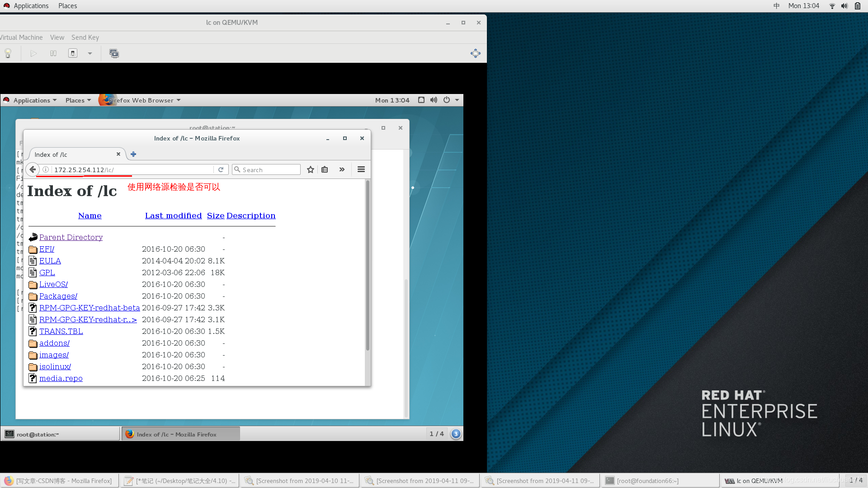Open truncated RPM-GPG-KEY-redhat-r..> link
The height and width of the screenshot is (488, 868).
(x=88, y=319)
